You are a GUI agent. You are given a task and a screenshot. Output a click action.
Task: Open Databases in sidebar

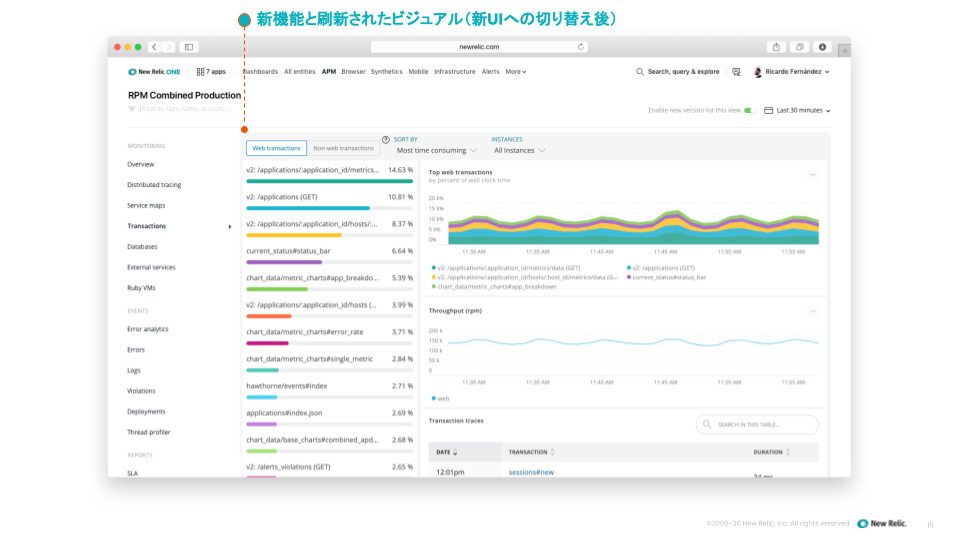click(x=142, y=247)
